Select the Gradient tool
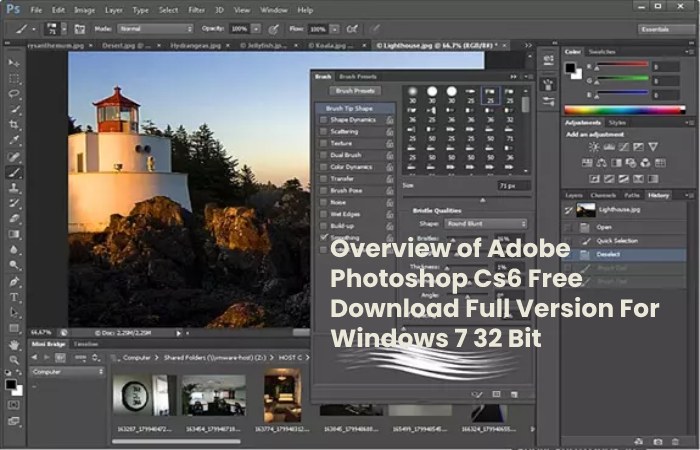 pyautogui.click(x=14, y=234)
